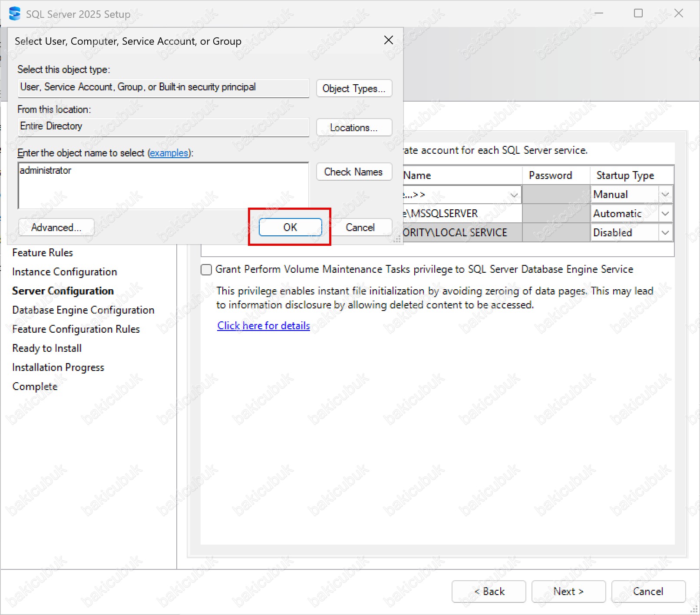The height and width of the screenshot is (615, 700).
Task: Open the Automatic startup type dropdown
Action: pos(665,214)
